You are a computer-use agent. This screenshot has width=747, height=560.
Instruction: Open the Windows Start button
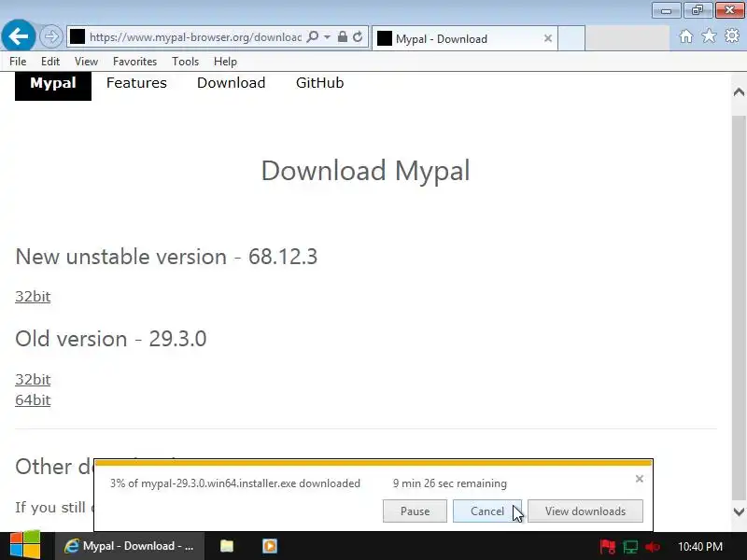tap(25, 546)
